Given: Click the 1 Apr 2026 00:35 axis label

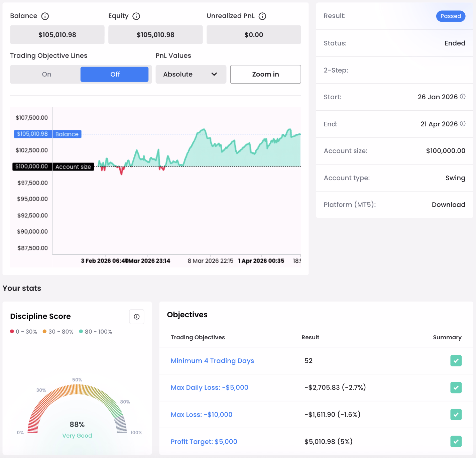Looking at the screenshot, I should 261,261.
